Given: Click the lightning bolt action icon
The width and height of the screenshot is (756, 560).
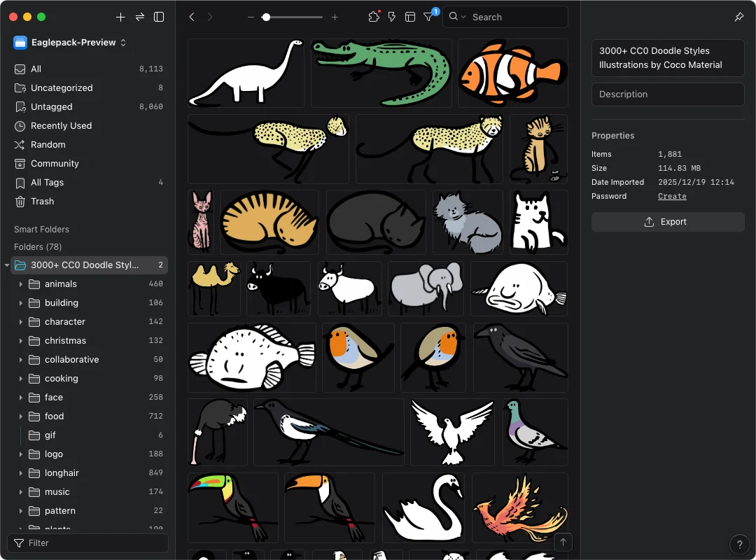Looking at the screenshot, I should (x=392, y=17).
